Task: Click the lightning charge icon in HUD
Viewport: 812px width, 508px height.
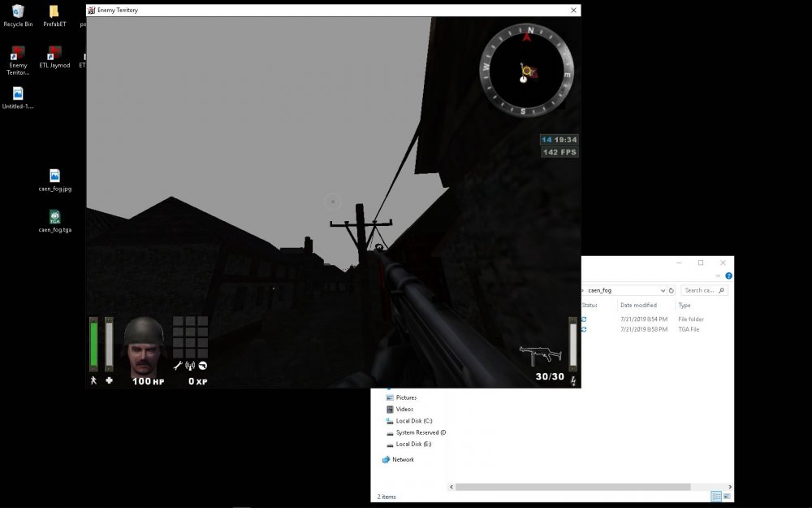Action: pos(573,381)
